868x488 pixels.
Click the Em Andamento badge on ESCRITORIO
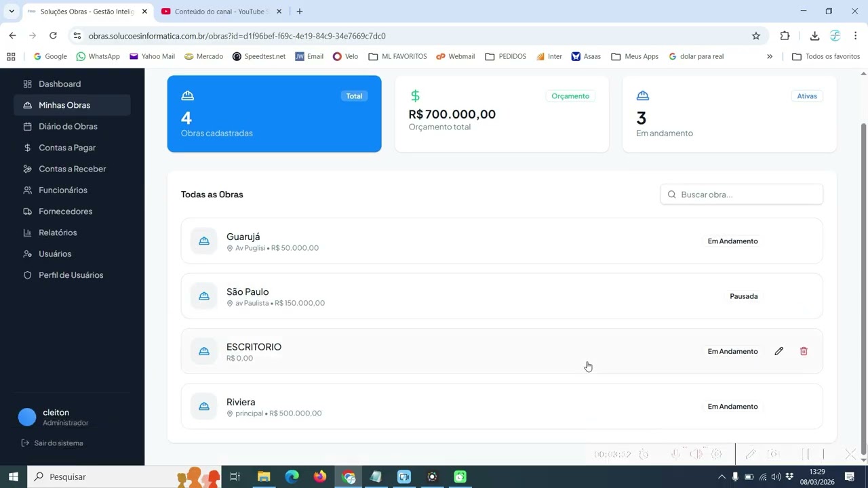coord(732,351)
